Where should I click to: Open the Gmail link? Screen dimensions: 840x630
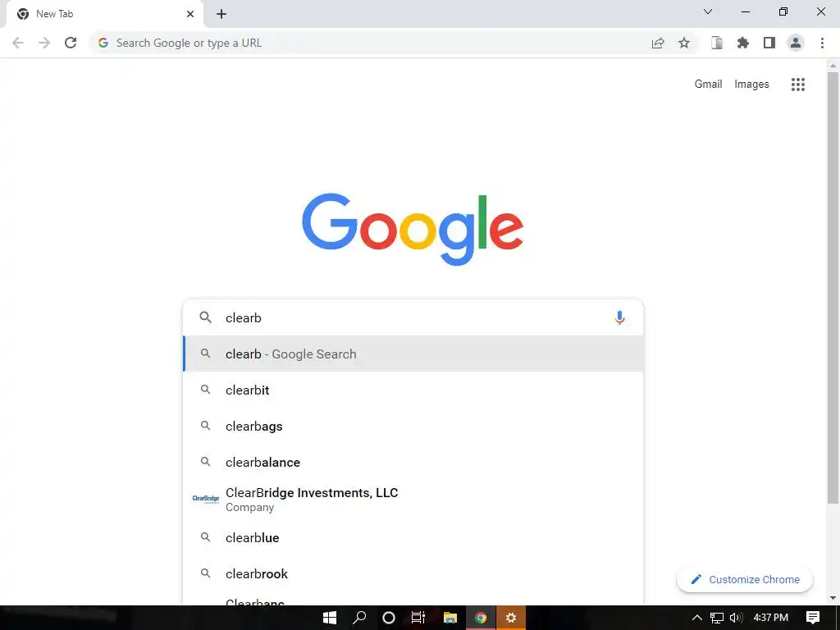[708, 84]
